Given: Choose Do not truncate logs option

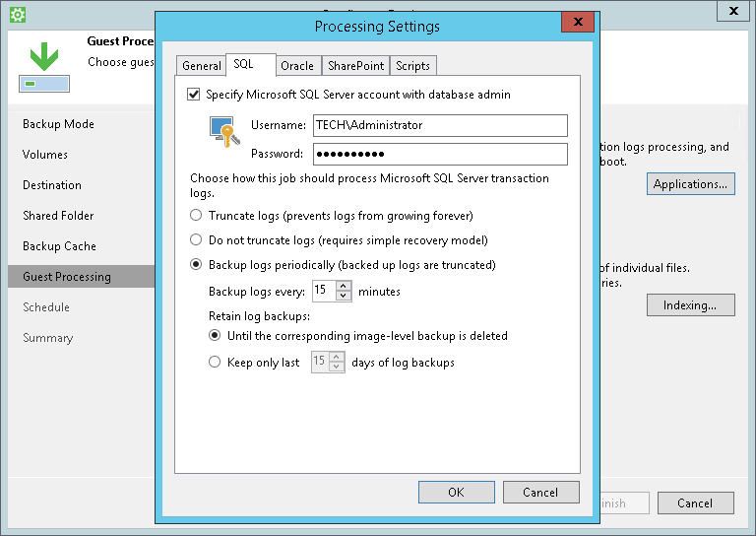Looking at the screenshot, I should click(x=196, y=239).
